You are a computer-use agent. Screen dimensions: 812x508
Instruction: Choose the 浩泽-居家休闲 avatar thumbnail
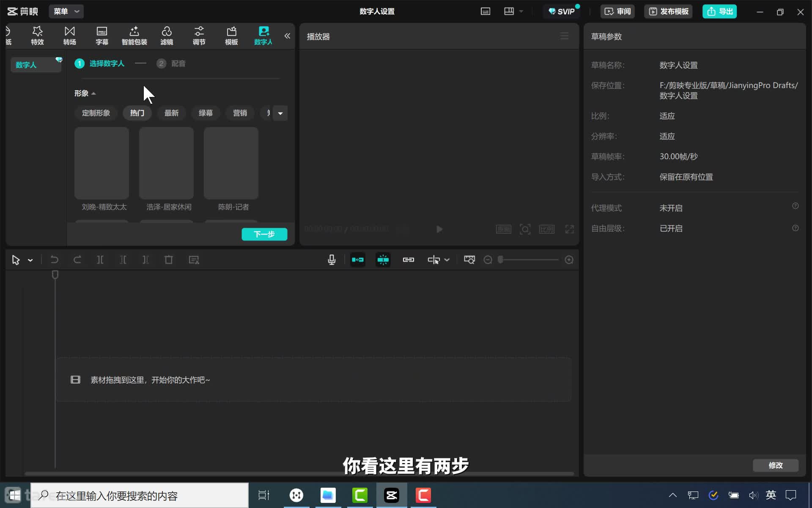coord(167,163)
